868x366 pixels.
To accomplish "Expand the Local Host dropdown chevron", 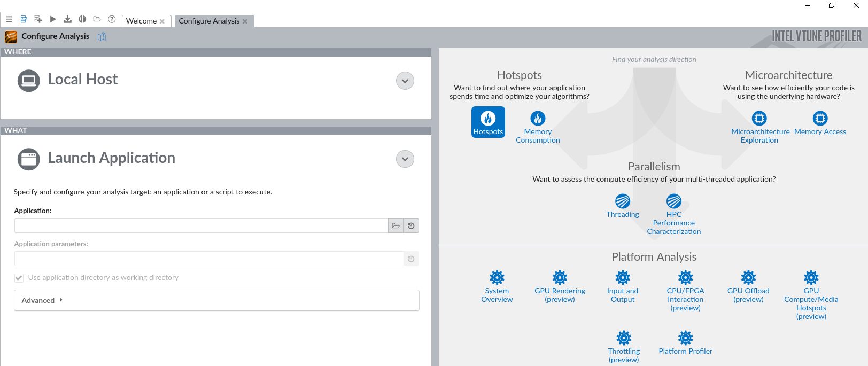I will click(x=405, y=81).
